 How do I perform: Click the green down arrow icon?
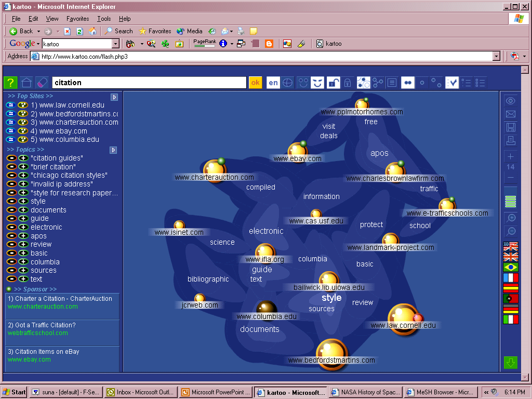511,363
